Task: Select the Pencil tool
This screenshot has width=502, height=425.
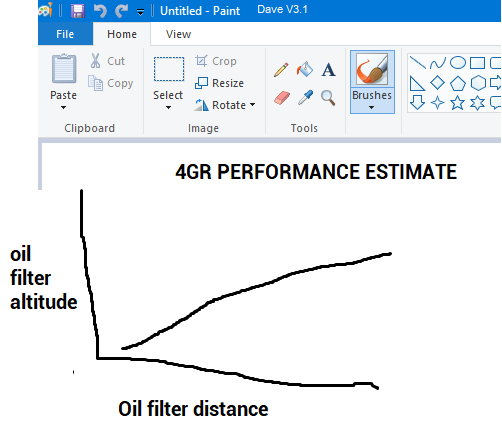Action: pyautogui.click(x=281, y=70)
